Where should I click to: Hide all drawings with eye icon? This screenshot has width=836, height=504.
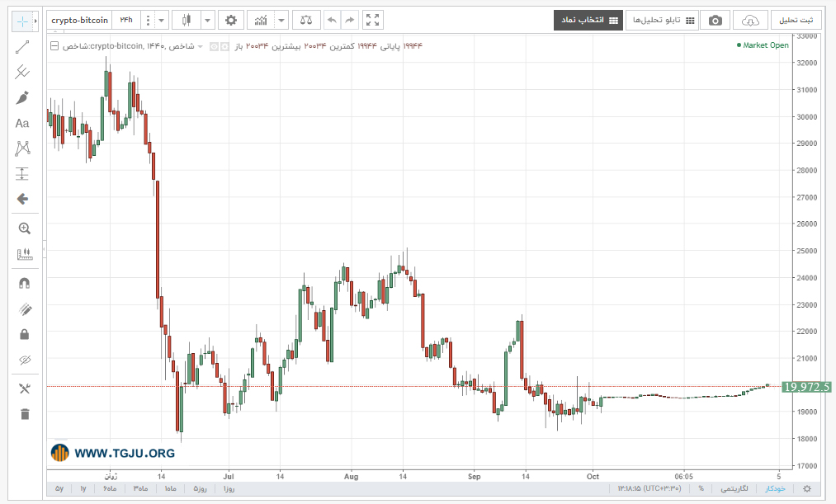point(25,360)
